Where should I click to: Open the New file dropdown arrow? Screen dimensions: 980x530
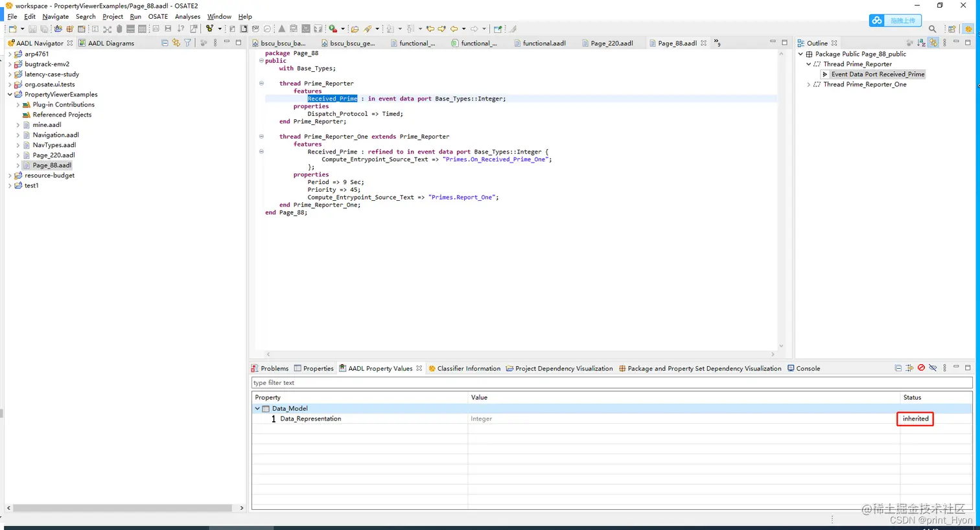[x=22, y=29]
